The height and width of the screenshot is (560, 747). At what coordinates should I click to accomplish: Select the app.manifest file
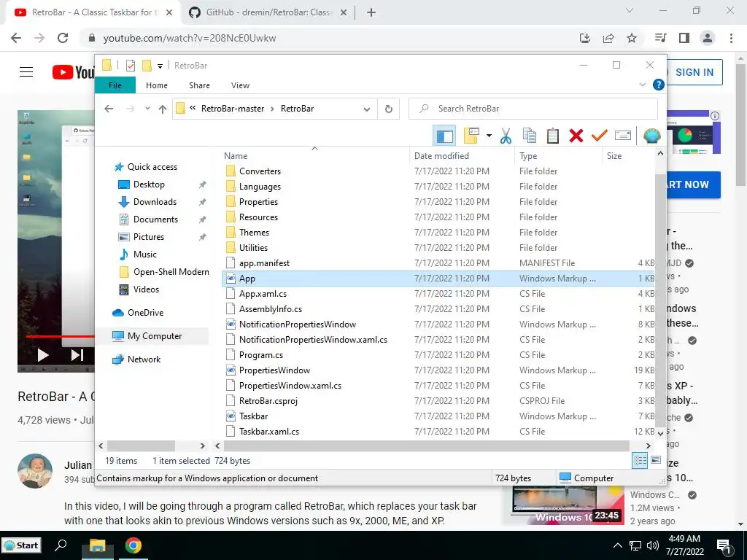point(264,262)
